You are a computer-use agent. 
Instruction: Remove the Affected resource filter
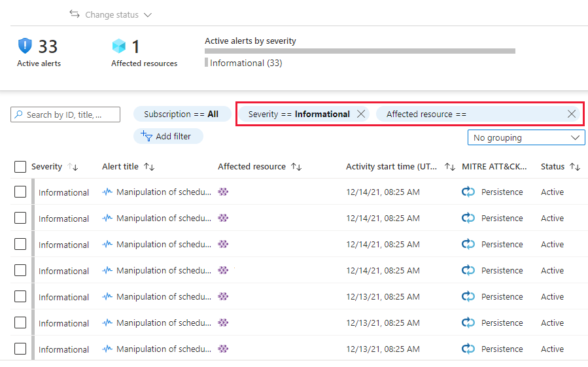(x=572, y=114)
